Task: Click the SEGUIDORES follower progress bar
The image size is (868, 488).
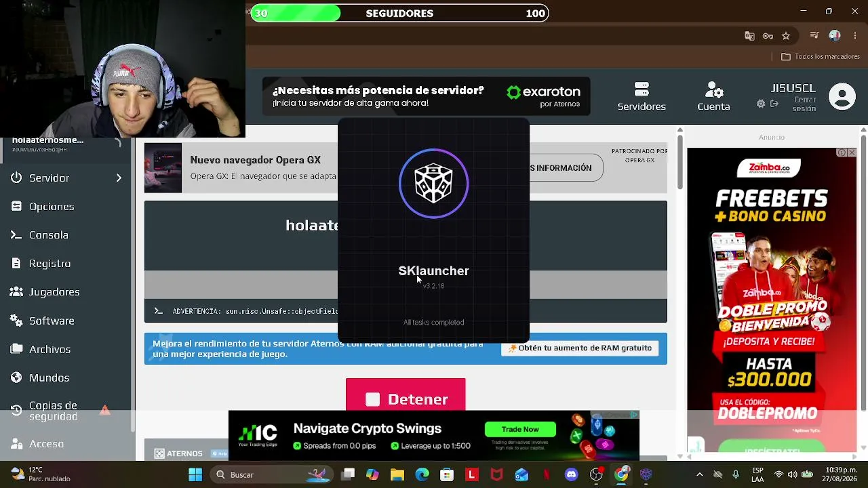Action: [399, 13]
